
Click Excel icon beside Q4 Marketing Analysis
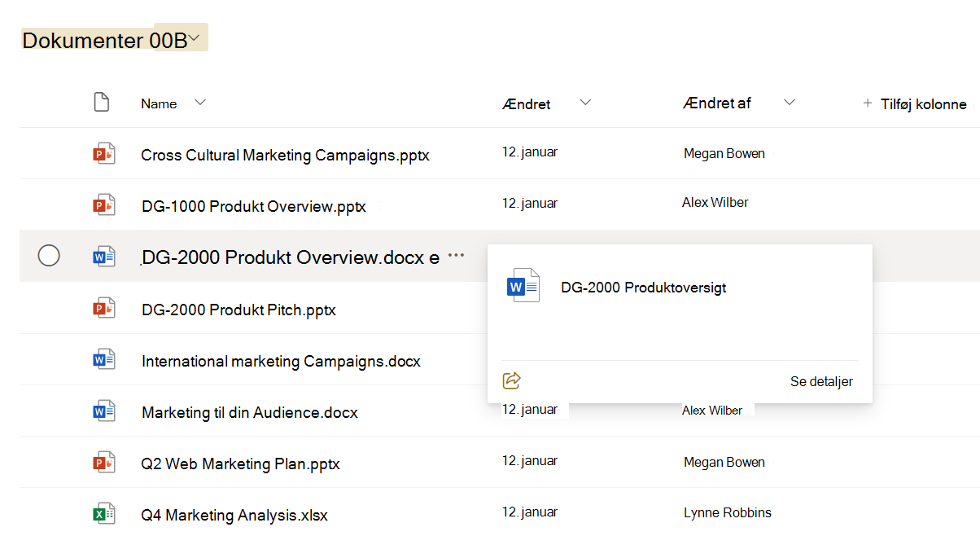(104, 514)
